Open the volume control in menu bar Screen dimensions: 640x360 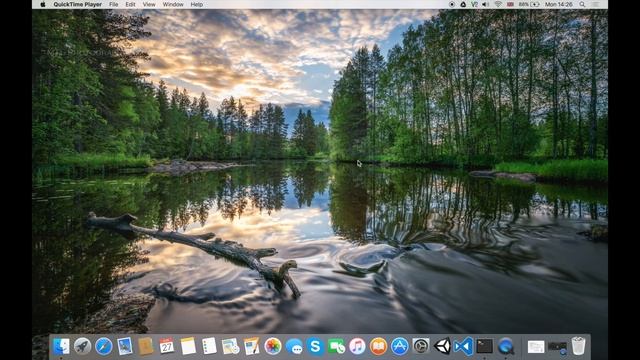coord(486,4)
